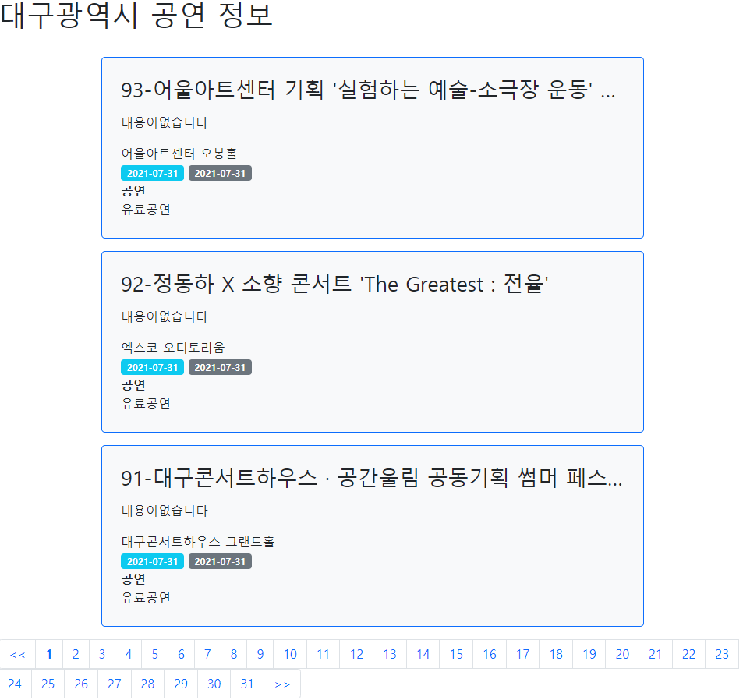This screenshot has height=700, width=743.
Task: Click the 대구콘서트하우스 그랜드홀 venue text
Action: tap(198, 541)
